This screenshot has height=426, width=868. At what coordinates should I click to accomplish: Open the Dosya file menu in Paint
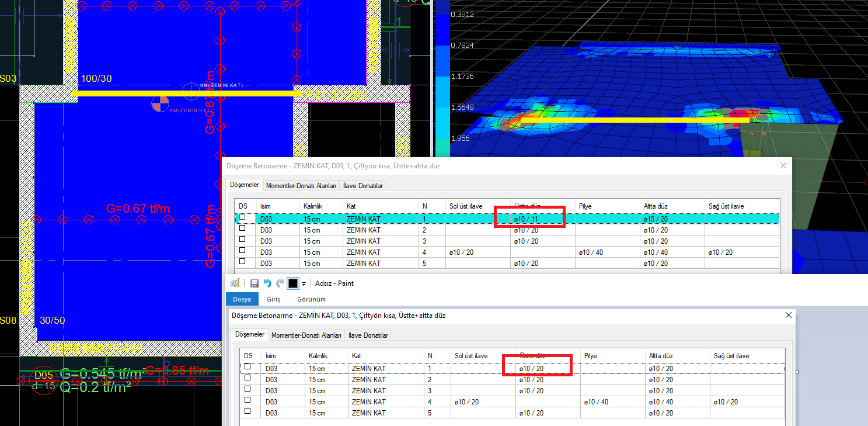[242, 299]
